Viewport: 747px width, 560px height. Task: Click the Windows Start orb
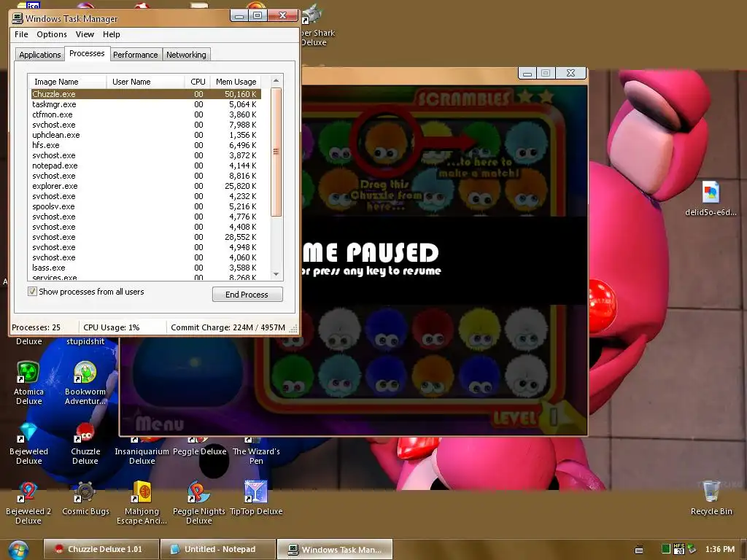[x=18, y=550]
